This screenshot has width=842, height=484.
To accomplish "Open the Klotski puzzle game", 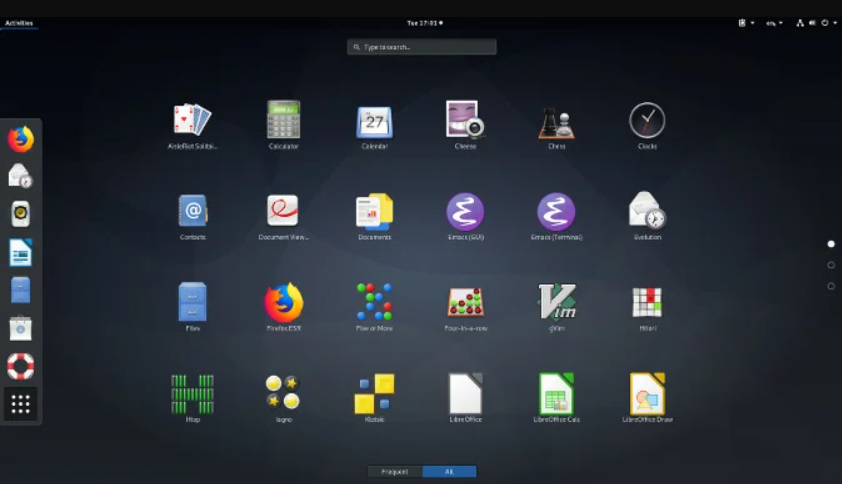I will click(x=374, y=399).
